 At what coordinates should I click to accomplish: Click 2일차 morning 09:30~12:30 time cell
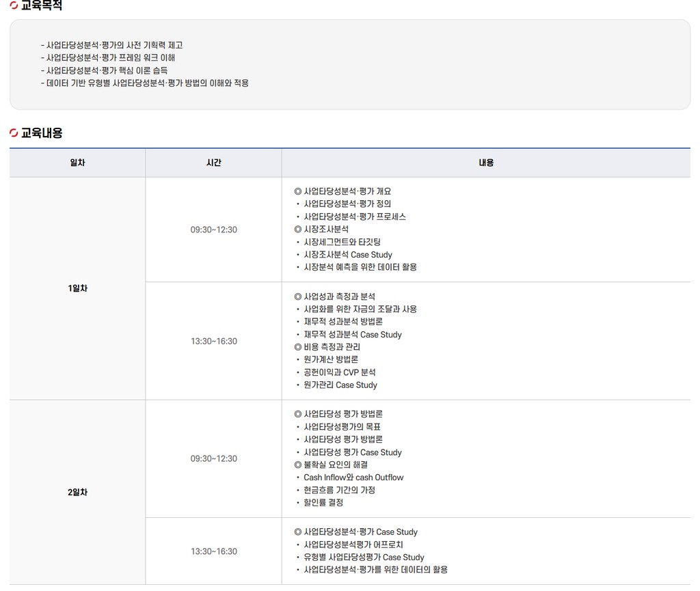click(213, 458)
